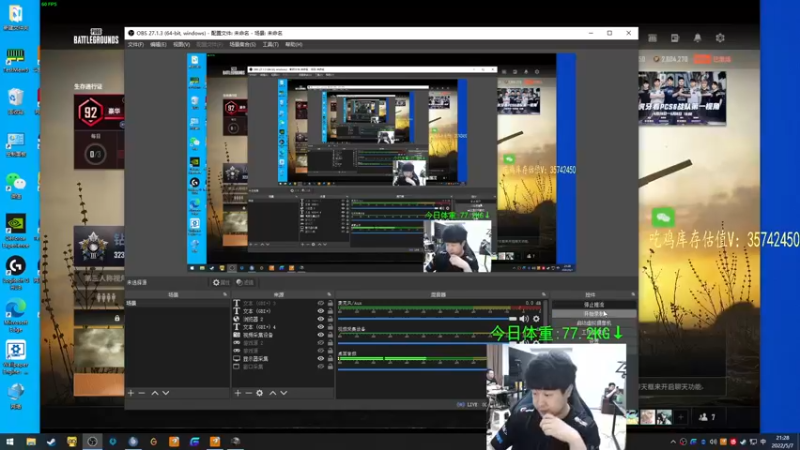The width and height of the screenshot is (800, 450).
Task: Hide the 文本 (GDI+) source via its eye
Action: (320, 311)
